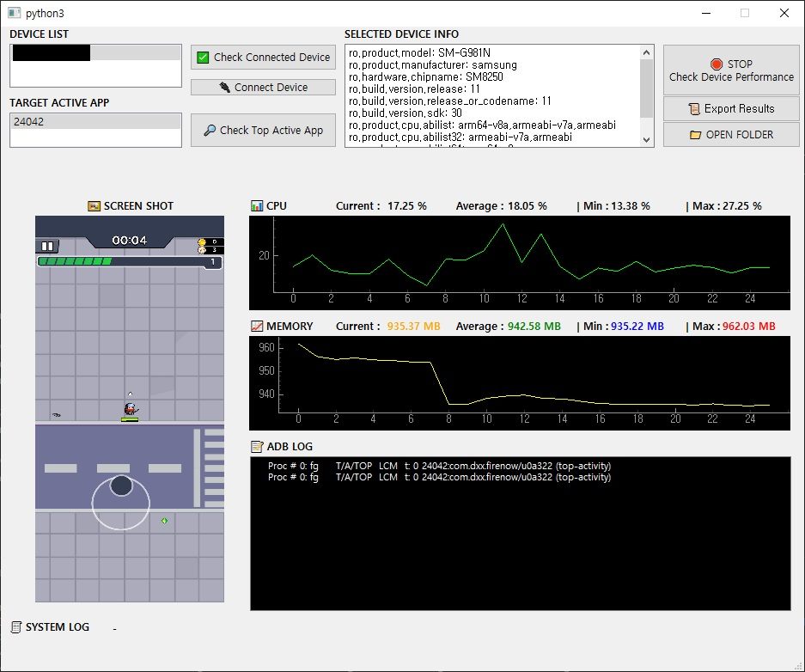Click the first ADB log line
Viewport: 805px width, 672px height.
(440, 466)
